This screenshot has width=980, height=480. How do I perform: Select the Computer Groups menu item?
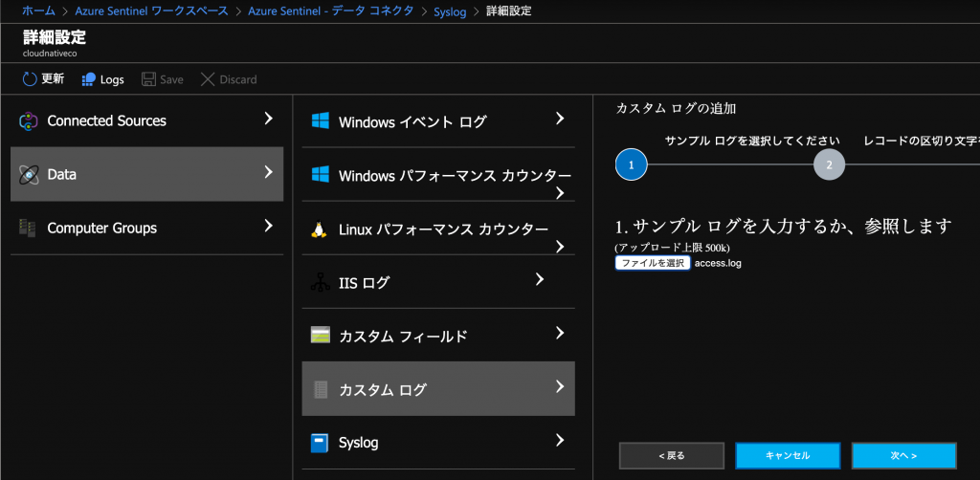[x=146, y=228]
